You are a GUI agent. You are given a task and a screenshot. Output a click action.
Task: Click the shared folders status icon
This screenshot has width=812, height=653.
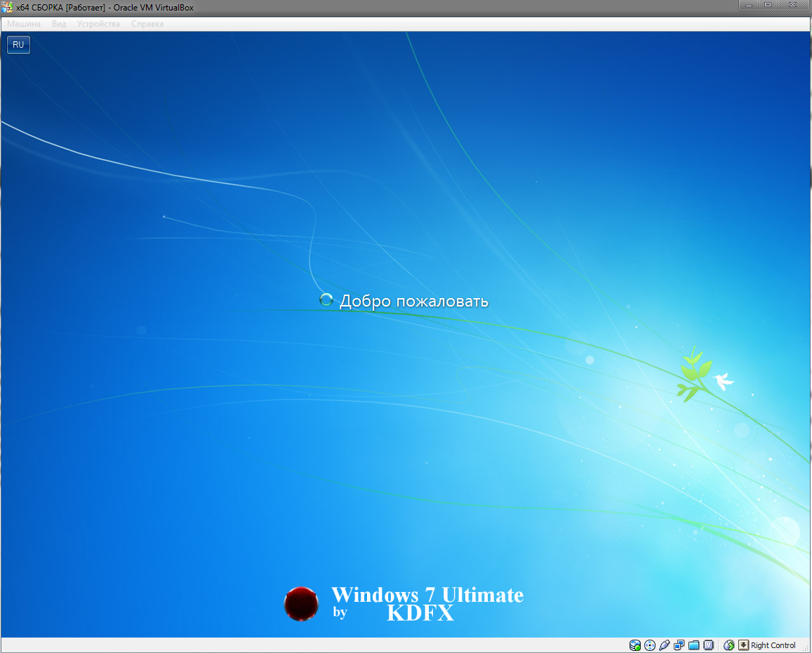[694, 645]
